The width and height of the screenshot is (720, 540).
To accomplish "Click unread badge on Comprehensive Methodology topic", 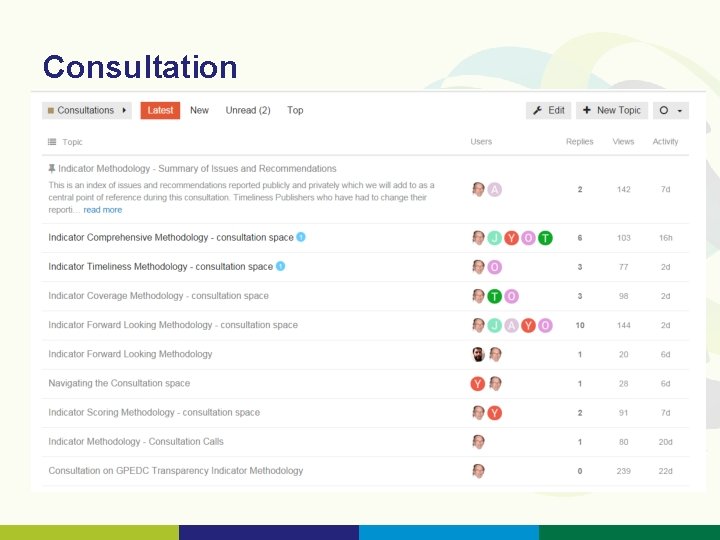I will point(301,237).
